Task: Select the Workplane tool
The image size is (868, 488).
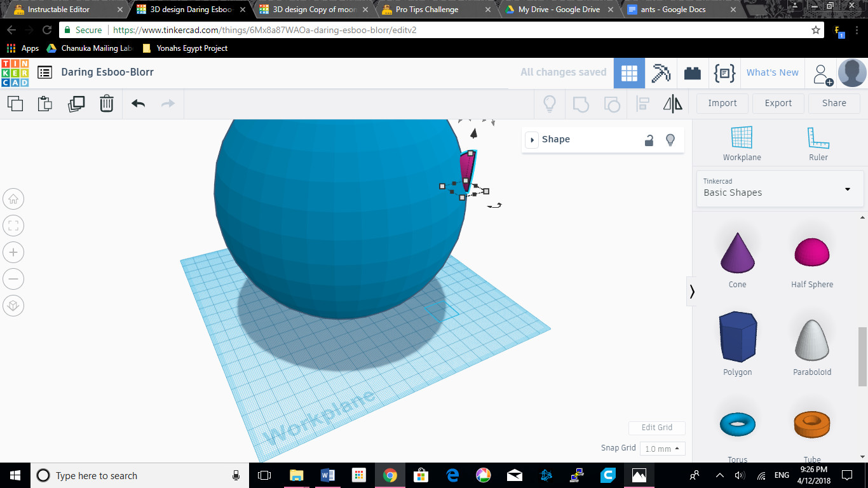Action: point(742,144)
